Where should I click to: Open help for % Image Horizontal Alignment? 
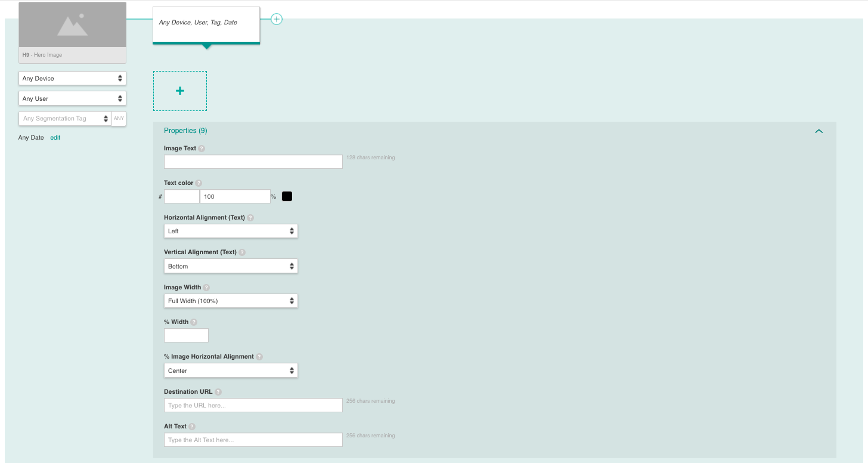point(259,357)
